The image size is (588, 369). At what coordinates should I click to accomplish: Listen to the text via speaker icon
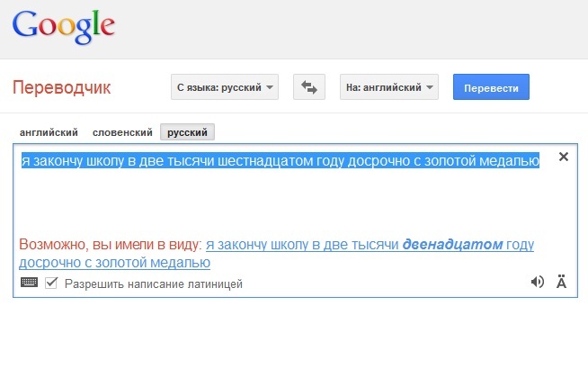[x=538, y=282]
